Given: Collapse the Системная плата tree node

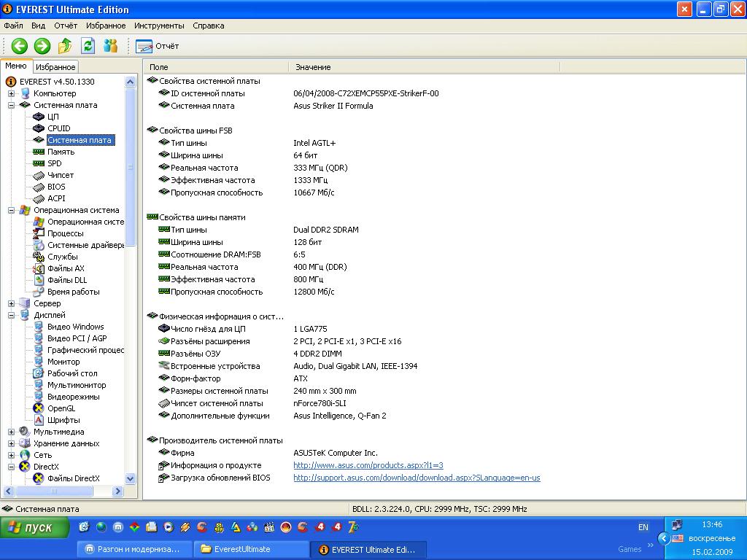Looking at the screenshot, I should (x=12, y=105).
